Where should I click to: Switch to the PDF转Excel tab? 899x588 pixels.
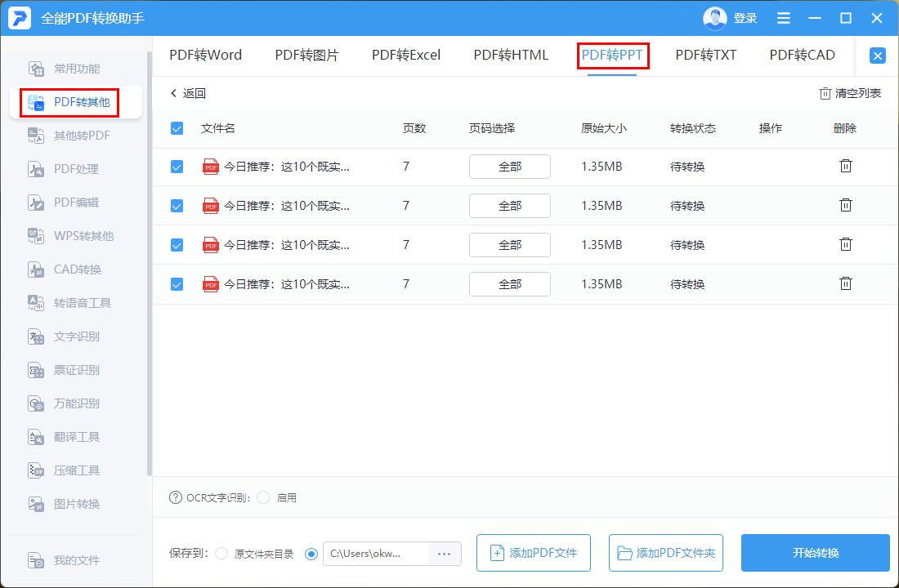coord(406,55)
